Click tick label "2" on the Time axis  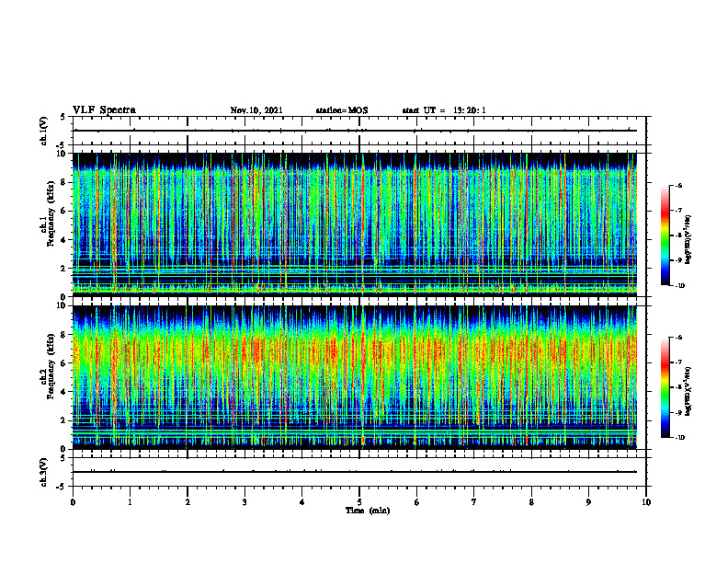pos(188,502)
